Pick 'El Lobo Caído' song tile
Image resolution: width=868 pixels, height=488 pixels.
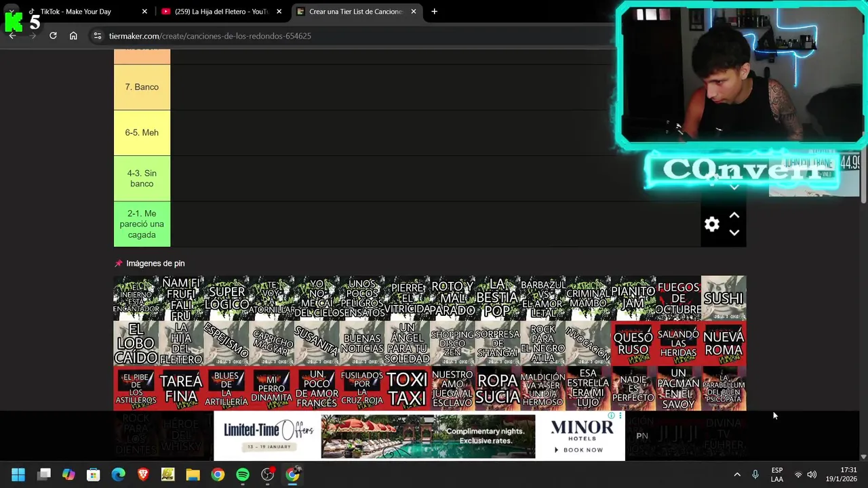(x=136, y=344)
